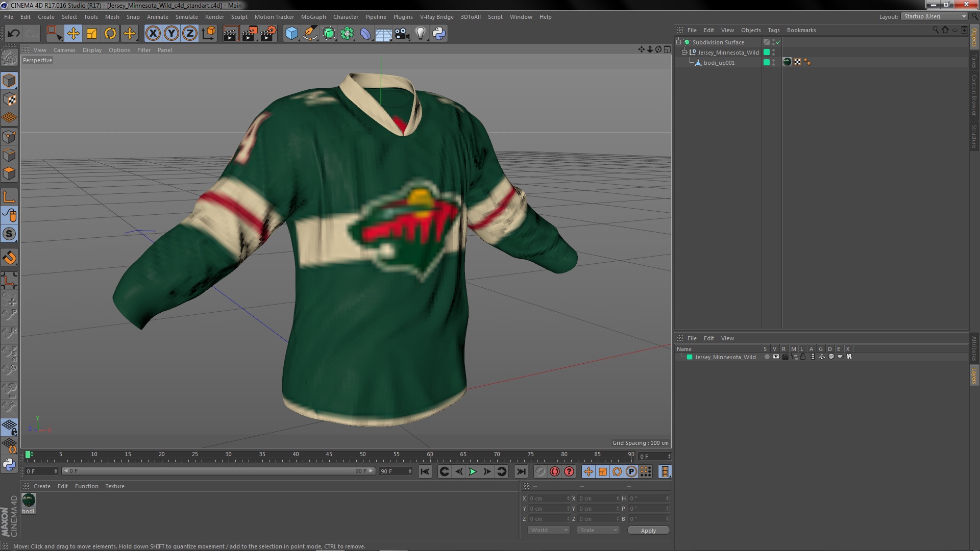Open the Content Browser side tab
Image resolution: width=980 pixels, height=551 pixels.
[x=974, y=95]
